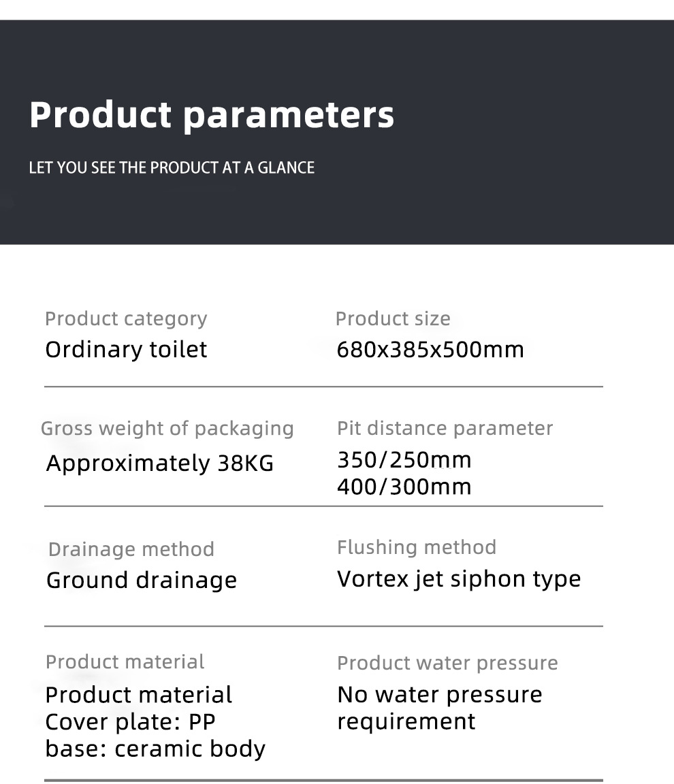Select the 680x385x500mm dimension text

[x=430, y=350]
